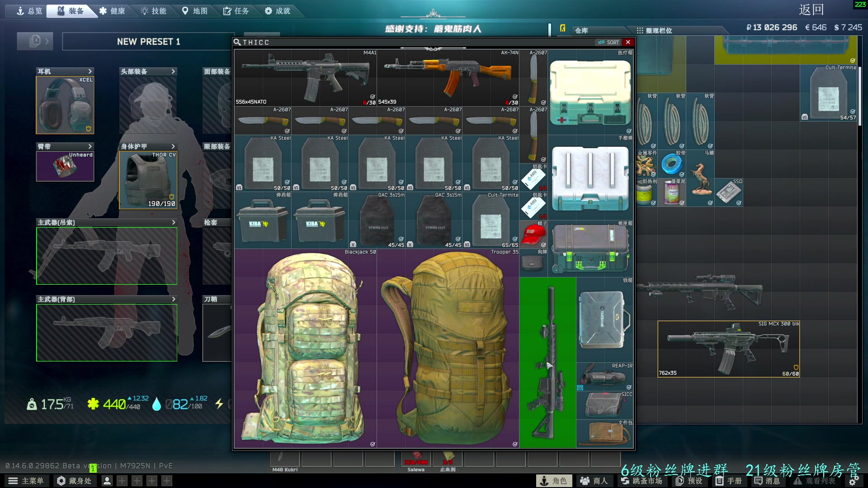Viewport: 868px width, 488px height.
Task: Open the 主菜单 main menu
Action: (x=26, y=481)
